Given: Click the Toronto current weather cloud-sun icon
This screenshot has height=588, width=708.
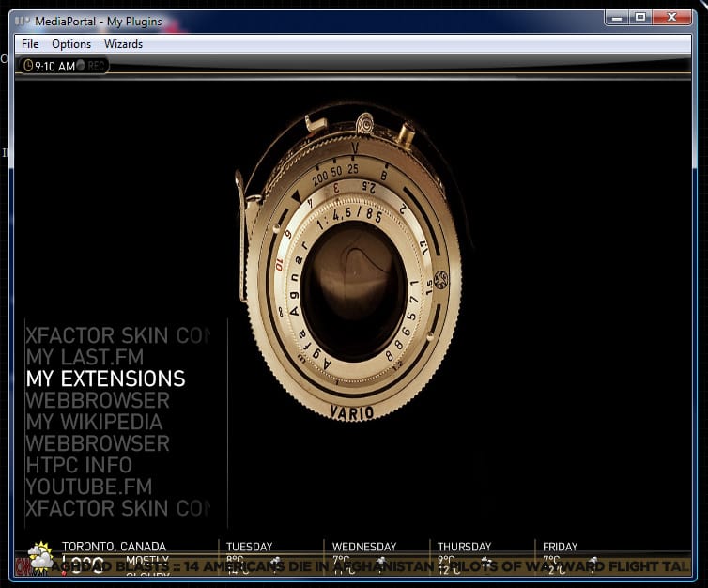Looking at the screenshot, I should (40, 556).
